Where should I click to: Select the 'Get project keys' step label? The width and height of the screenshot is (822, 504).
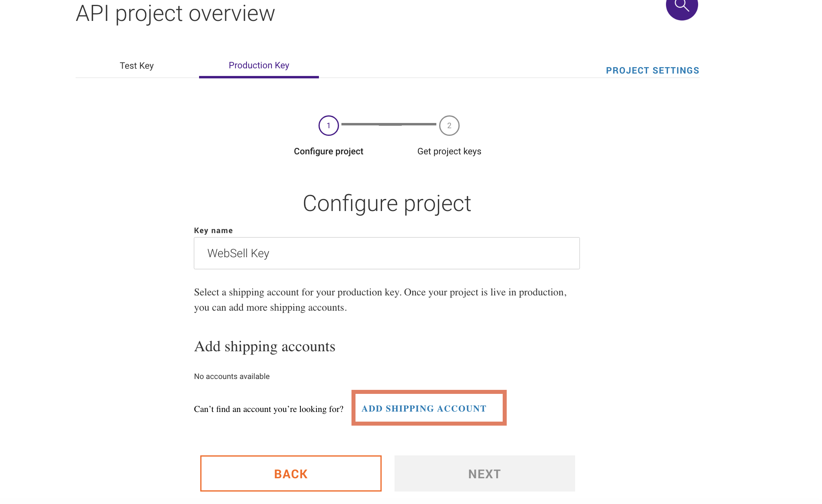pos(449,152)
